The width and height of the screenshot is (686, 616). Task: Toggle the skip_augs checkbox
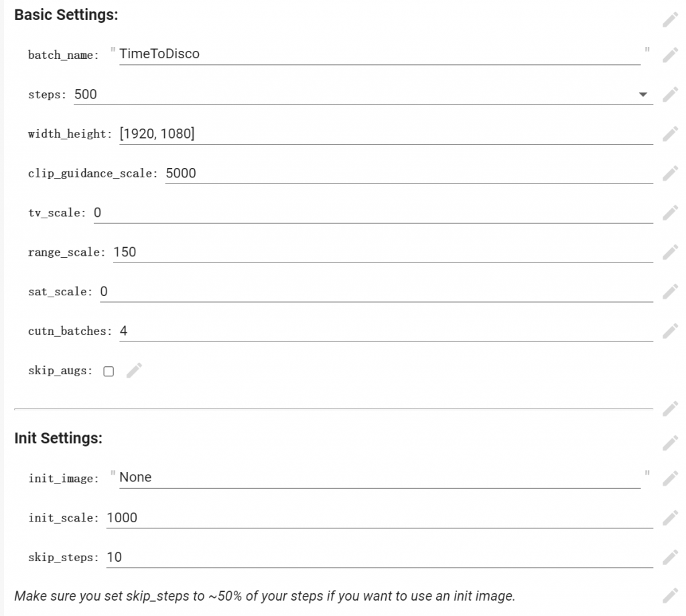pos(109,371)
